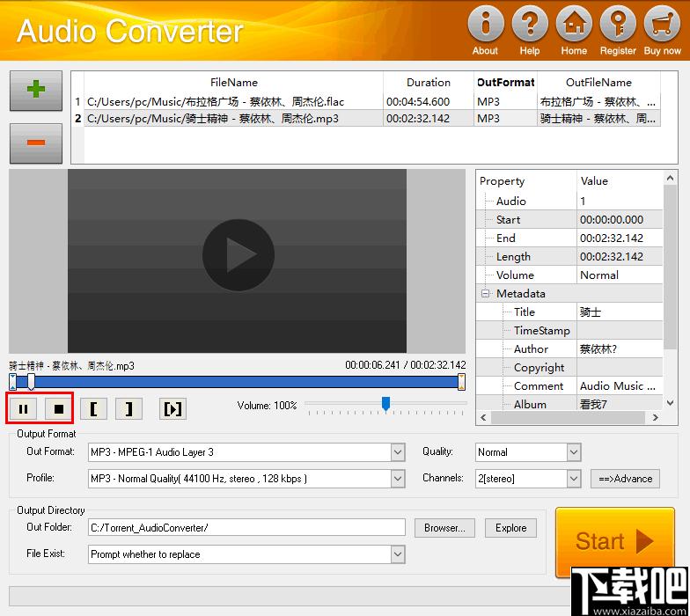Select the Length property row
Screen dimensions: 690x616
[x=569, y=257]
